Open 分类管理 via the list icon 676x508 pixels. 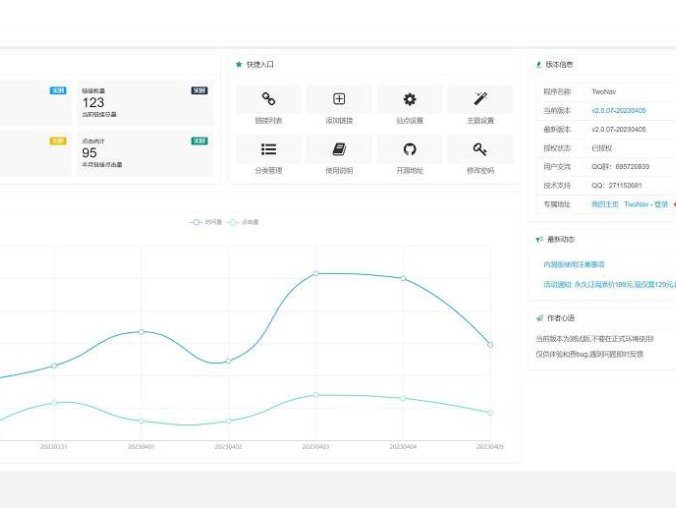268,149
